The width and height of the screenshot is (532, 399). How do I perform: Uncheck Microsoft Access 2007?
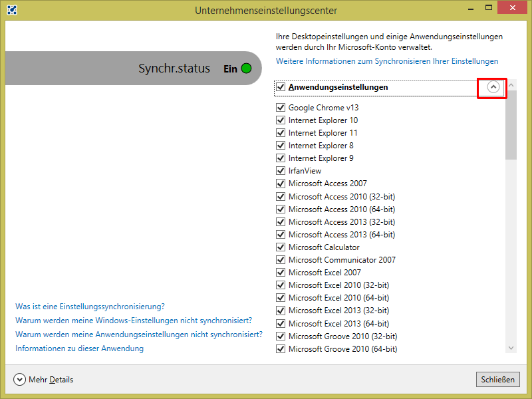pyautogui.click(x=281, y=184)
